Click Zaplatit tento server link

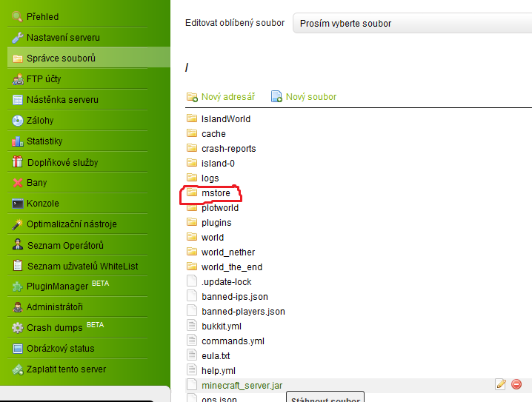pyautogui.click(x=66, y=369)
